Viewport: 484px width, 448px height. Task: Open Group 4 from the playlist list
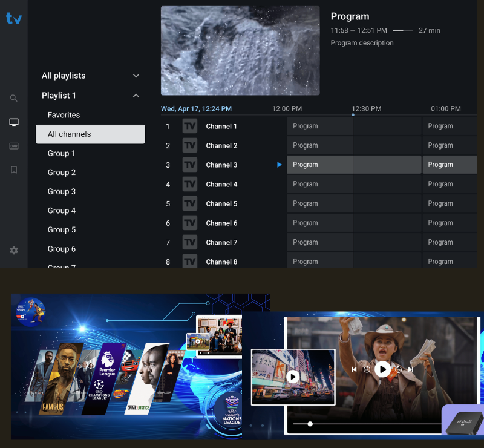(62, 210)
